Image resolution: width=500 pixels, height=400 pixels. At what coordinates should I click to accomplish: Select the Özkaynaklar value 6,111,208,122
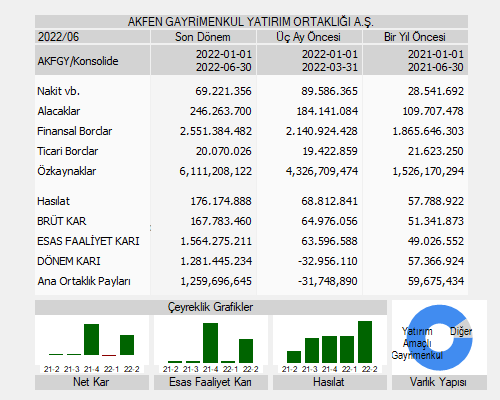[216, 171]
